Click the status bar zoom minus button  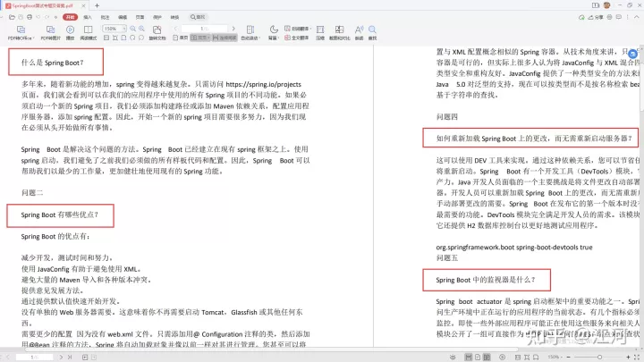pyautogui.click(x=569, y=357)
